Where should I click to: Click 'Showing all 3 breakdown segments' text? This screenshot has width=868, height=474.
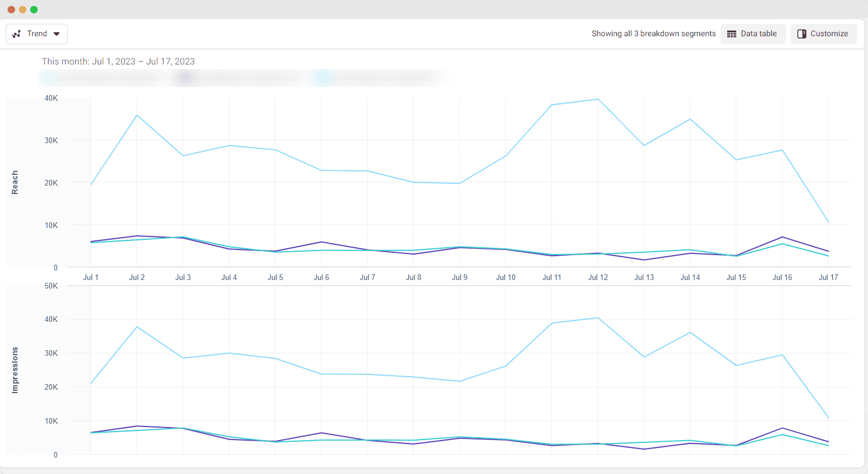coord(653,33)
